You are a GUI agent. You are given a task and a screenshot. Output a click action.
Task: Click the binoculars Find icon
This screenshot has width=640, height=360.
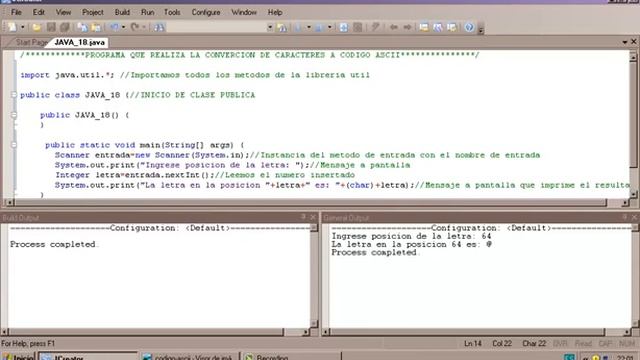pos(159,27)
